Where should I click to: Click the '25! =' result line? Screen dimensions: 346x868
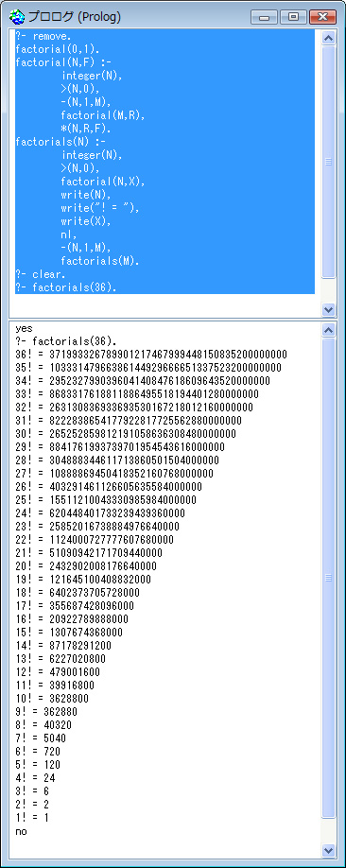pos(107,500)
